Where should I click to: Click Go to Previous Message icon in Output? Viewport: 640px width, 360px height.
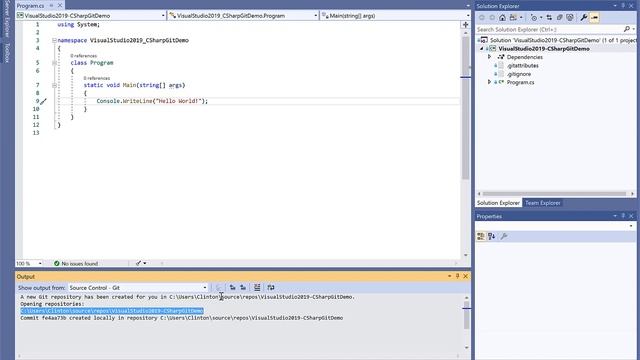click(x=233, y=288)
